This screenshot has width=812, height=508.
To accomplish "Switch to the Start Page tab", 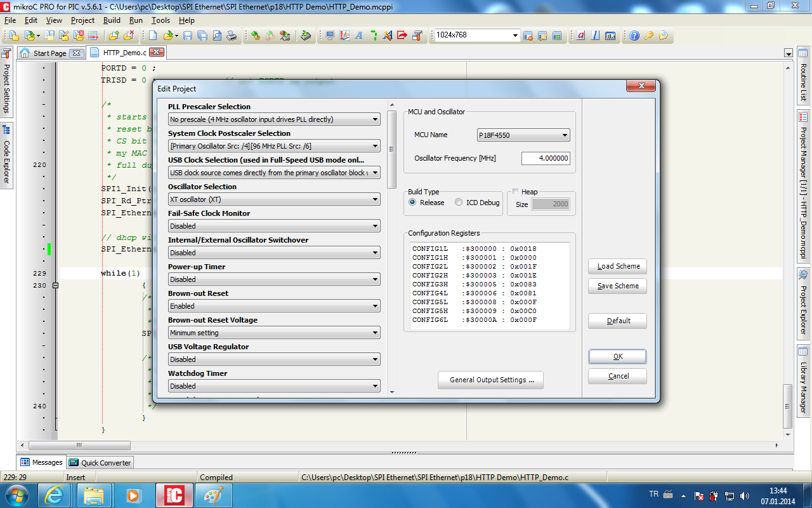I will point(49,53).
